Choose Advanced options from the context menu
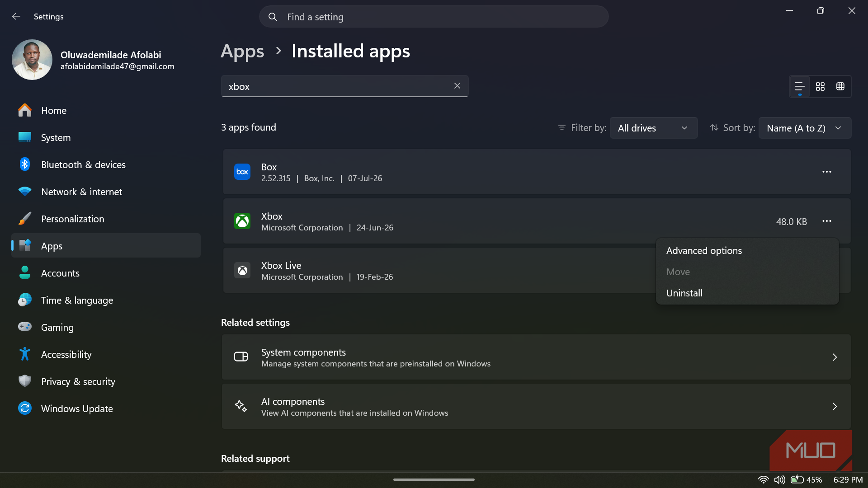868x488 pixels. (747, 250)
